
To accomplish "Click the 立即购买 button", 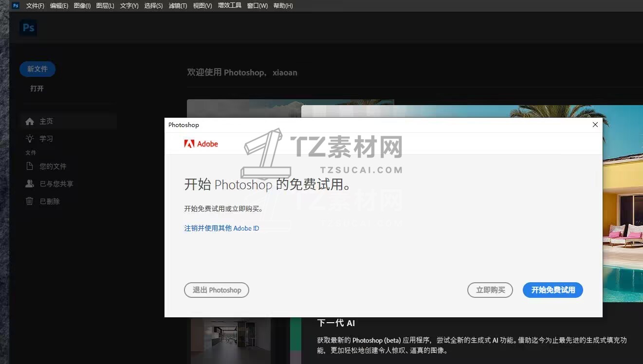I will 490,290.
